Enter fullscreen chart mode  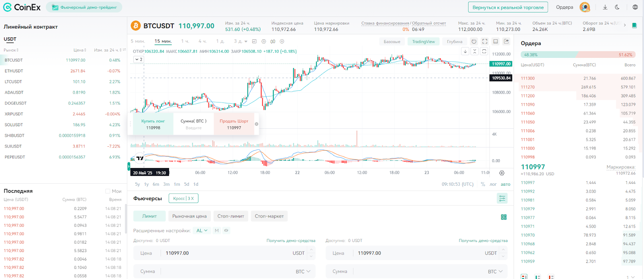pyautogui.click(x=485, y=41)
